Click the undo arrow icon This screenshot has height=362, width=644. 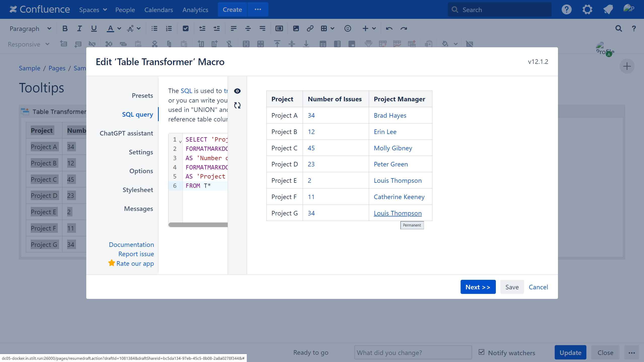click(x=389, y=29)
